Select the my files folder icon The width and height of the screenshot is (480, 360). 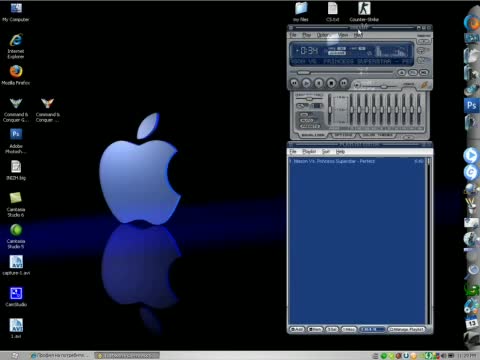click(301, 12)
